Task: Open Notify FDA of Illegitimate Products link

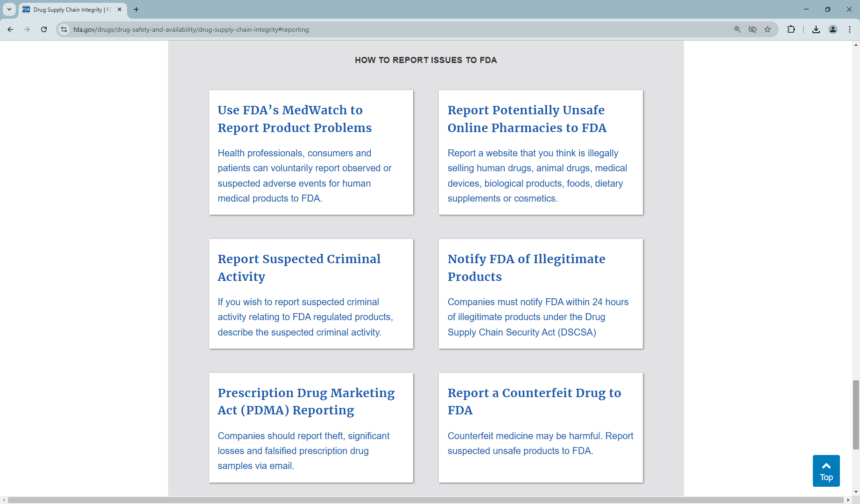Action: [527, 268]
